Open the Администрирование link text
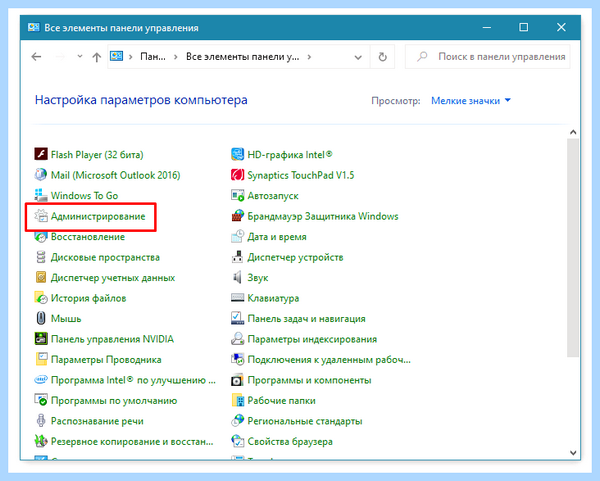This screenshot has width=600, height=481. 98,216
